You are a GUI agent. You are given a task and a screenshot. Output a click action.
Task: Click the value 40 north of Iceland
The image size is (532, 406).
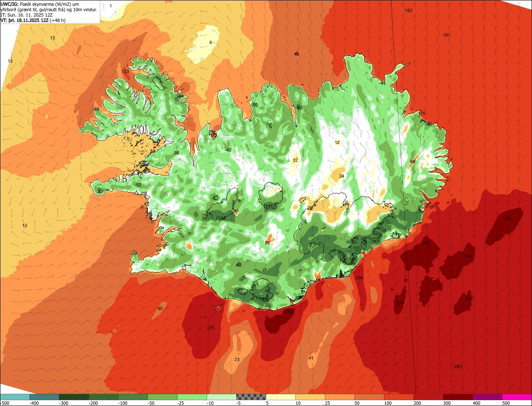pos(296,54)
